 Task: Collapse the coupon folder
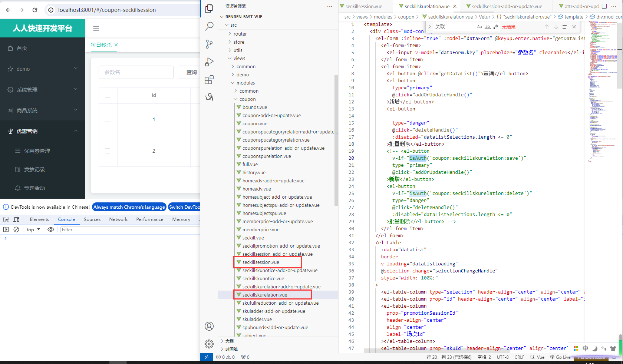[247, 99]
